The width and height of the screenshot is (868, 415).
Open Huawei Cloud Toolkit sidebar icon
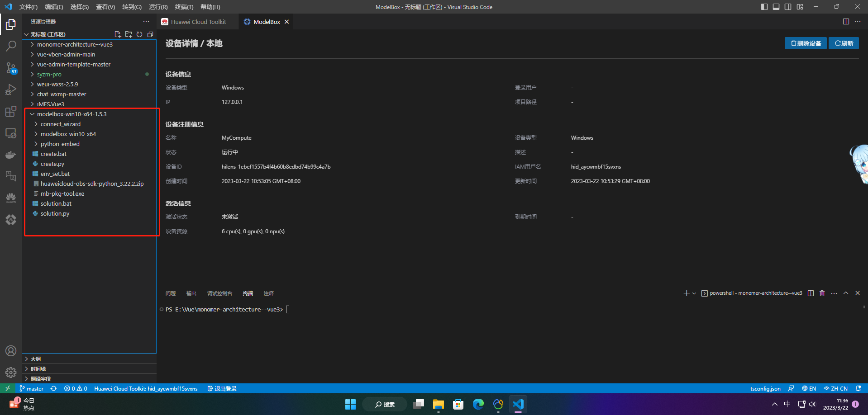[x=11, y=198]
